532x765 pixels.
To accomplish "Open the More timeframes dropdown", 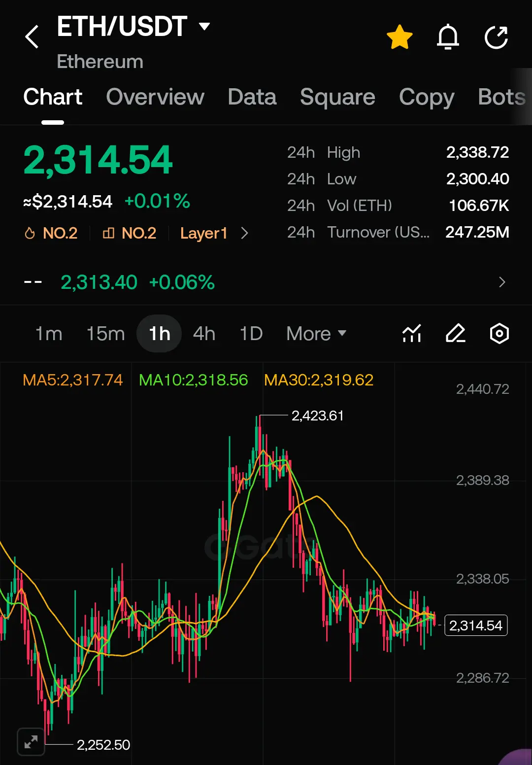I will click(x=316, y=334).
